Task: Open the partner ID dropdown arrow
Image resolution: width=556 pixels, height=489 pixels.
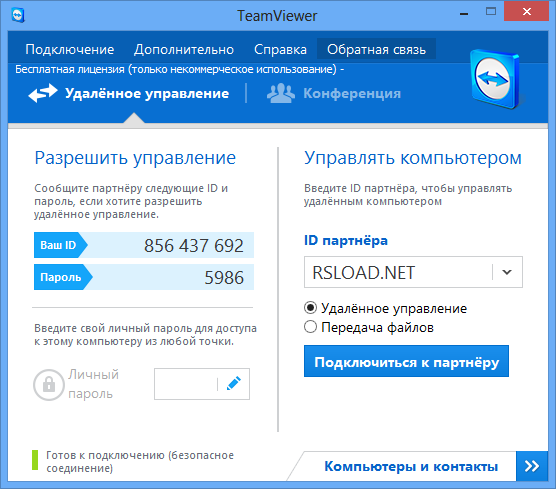Action: point(507,272)
